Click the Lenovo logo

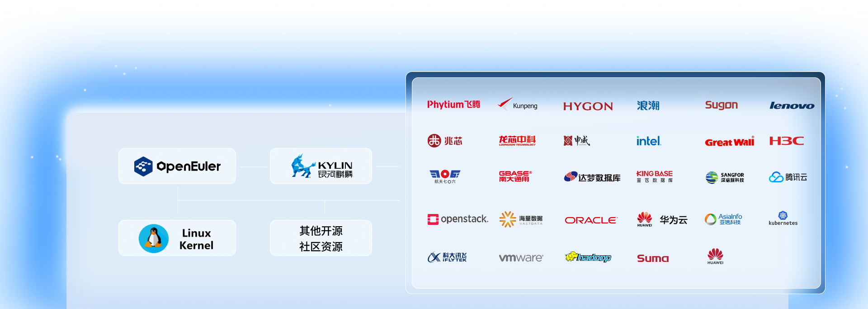point(792,105)
